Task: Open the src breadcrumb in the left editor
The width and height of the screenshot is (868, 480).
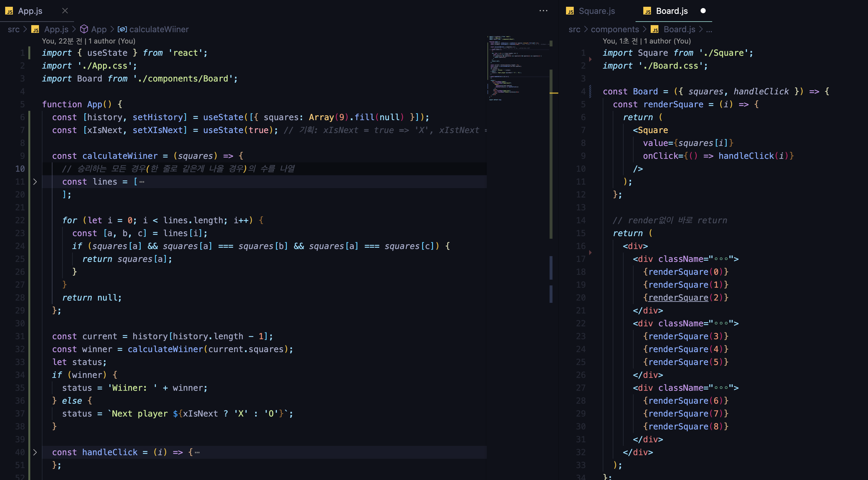Action: (14, 29)
